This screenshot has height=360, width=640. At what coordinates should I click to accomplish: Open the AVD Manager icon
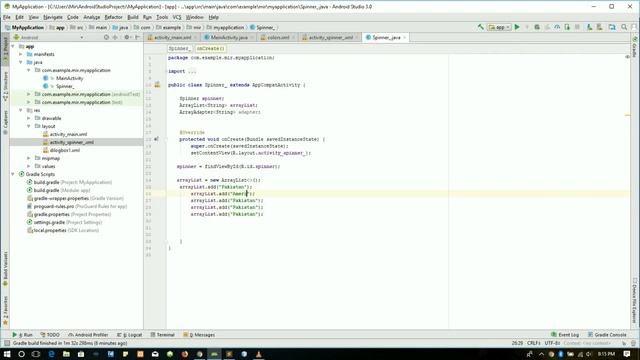click(589, 27)
